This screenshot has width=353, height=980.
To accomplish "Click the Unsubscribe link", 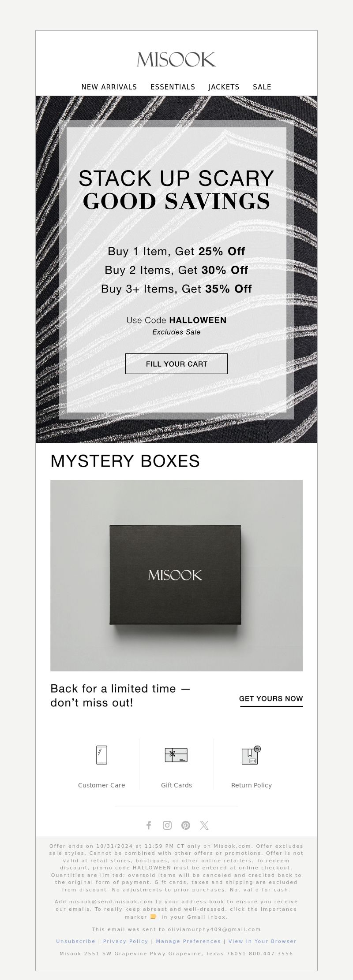I will coord(75,941).
